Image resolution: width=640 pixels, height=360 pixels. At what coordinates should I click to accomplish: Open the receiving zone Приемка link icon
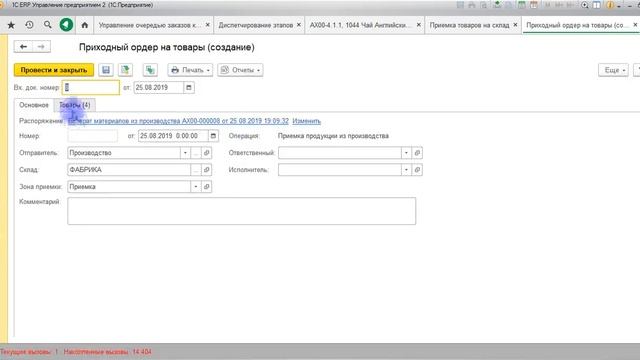coord(207,187)
